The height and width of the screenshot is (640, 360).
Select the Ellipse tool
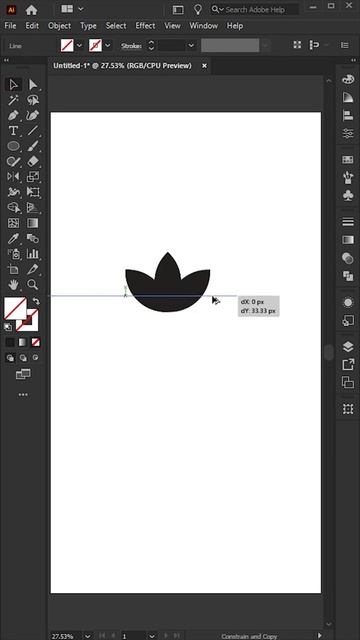pyautogui.click(x=13, y=146)
